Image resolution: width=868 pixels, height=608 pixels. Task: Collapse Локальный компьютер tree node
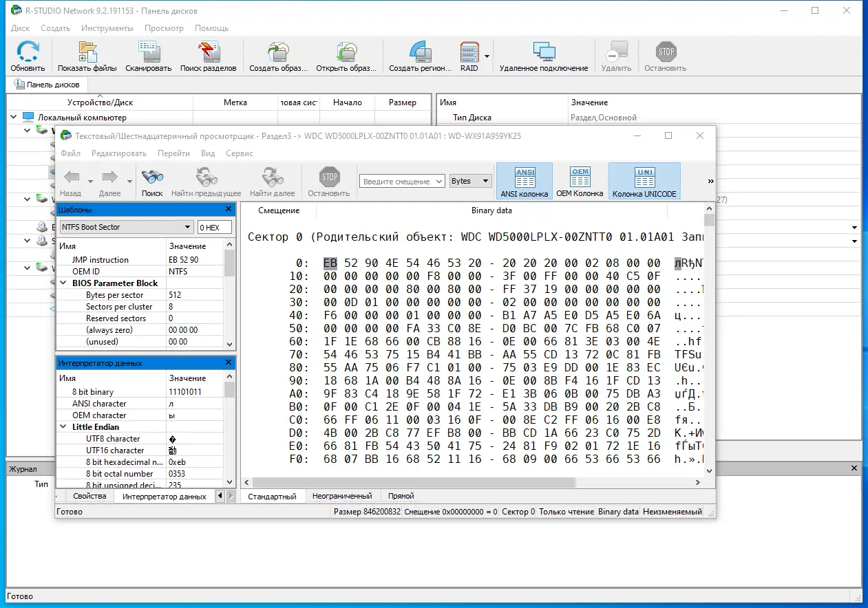pos(14,118)
